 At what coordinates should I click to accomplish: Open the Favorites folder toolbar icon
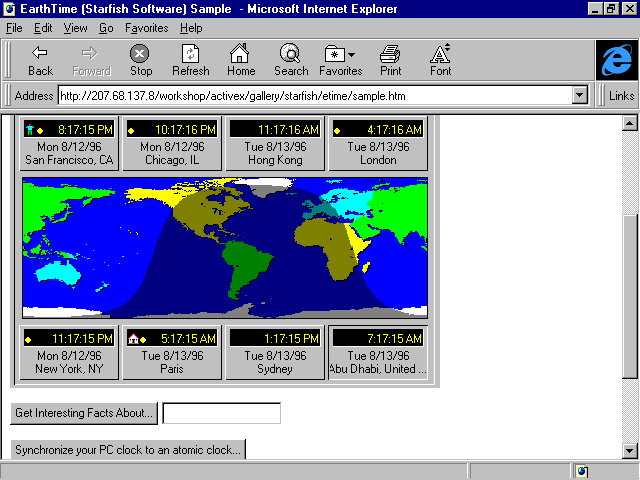(x=340, y=60)
